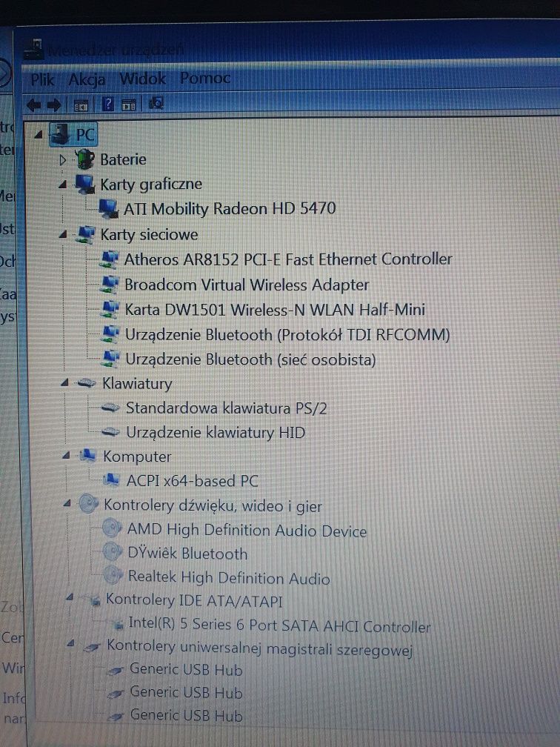Click the Forward arrow toolbar icon
The height and width of the screenshot is (747, 560).
54,104
